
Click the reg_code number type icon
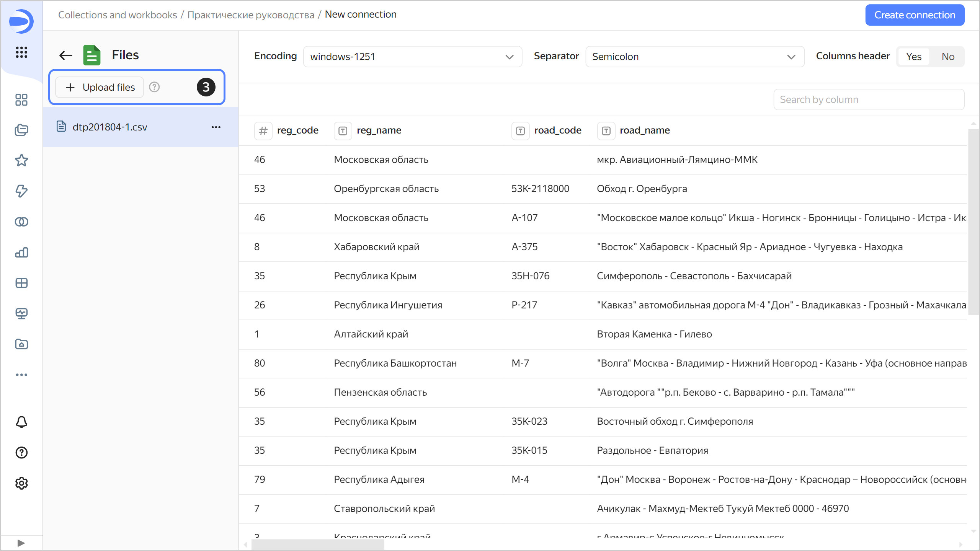pyautogui.click(x=263, y=131)
